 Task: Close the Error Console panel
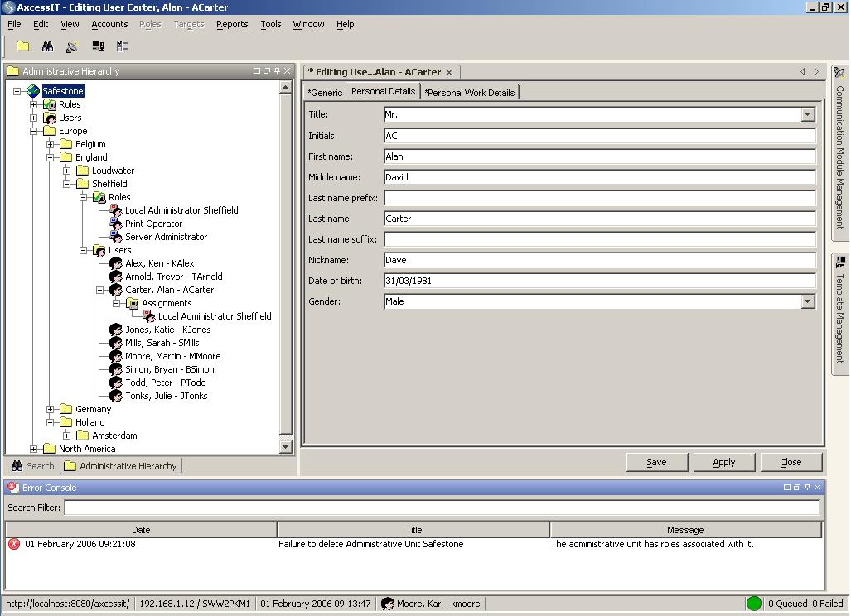(x=817, y=488)
